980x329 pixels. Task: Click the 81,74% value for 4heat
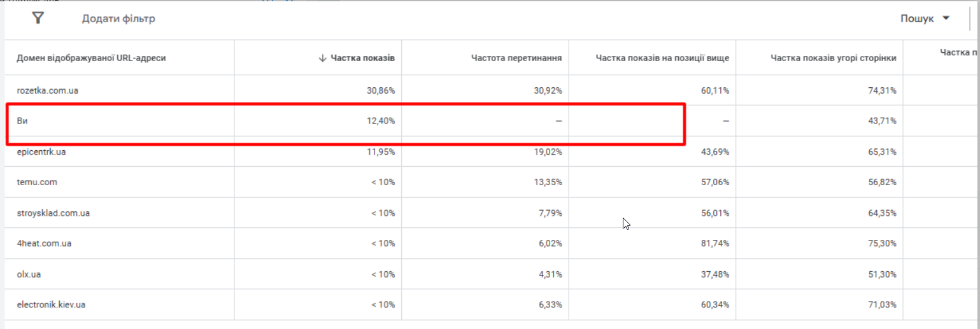pyautogui.click(x=713, y=244)
